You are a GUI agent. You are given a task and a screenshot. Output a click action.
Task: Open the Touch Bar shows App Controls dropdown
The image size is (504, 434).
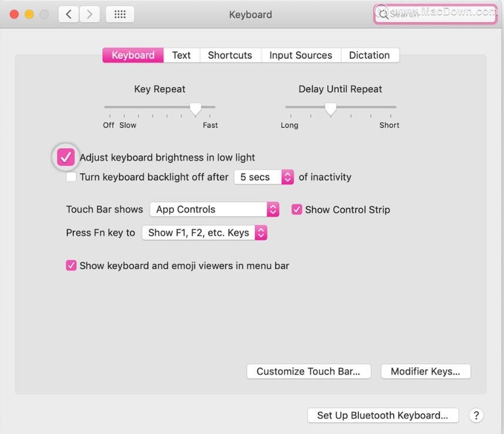pyautogui.click(x=214, y=209)
